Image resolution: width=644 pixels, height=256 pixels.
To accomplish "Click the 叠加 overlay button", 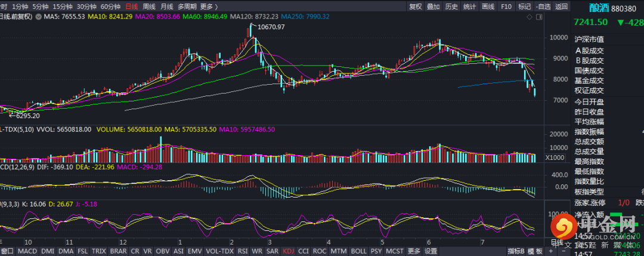I will [434, 7].
